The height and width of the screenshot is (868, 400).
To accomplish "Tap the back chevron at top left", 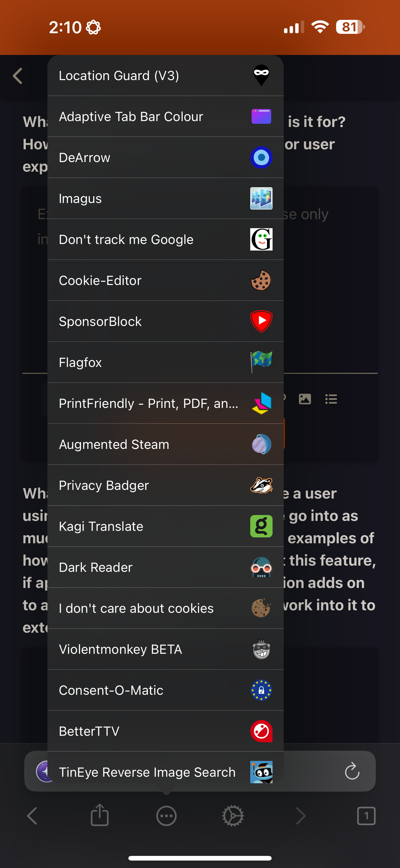I will [x=17, y=76].
